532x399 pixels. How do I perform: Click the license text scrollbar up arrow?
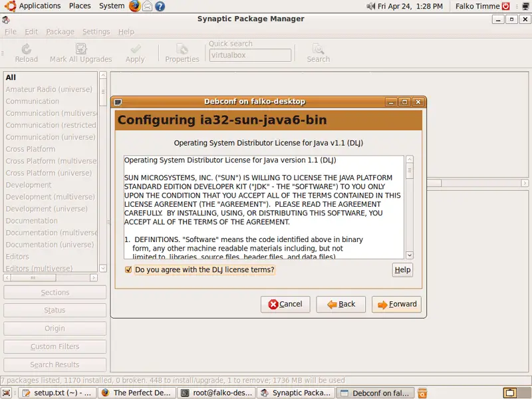pos(410,159)
